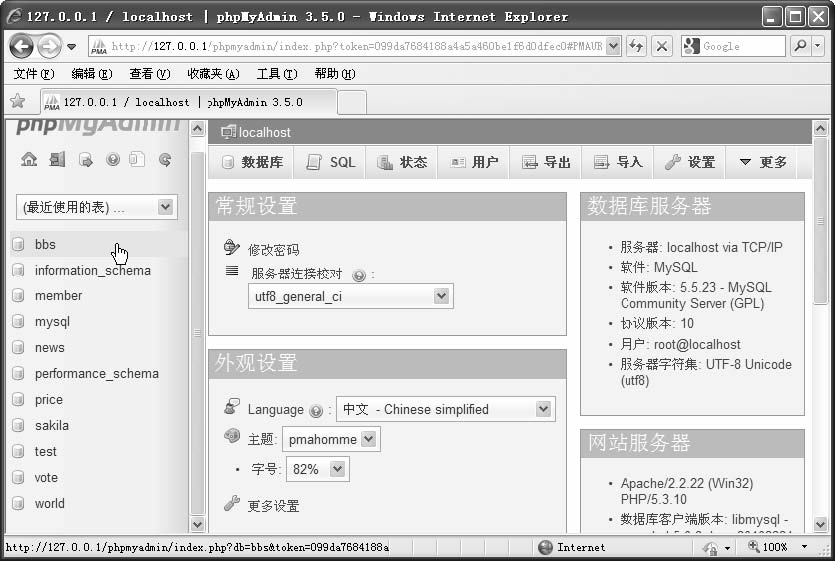Open the performance_schema database link
This screenshot has height=561, width=835.
coord(96,374)
